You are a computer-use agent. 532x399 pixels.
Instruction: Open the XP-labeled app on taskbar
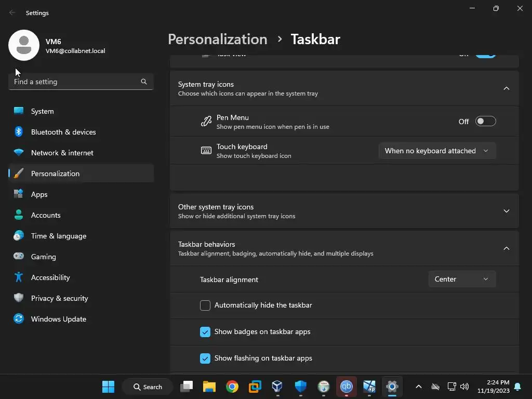click(x=369, y=387)
